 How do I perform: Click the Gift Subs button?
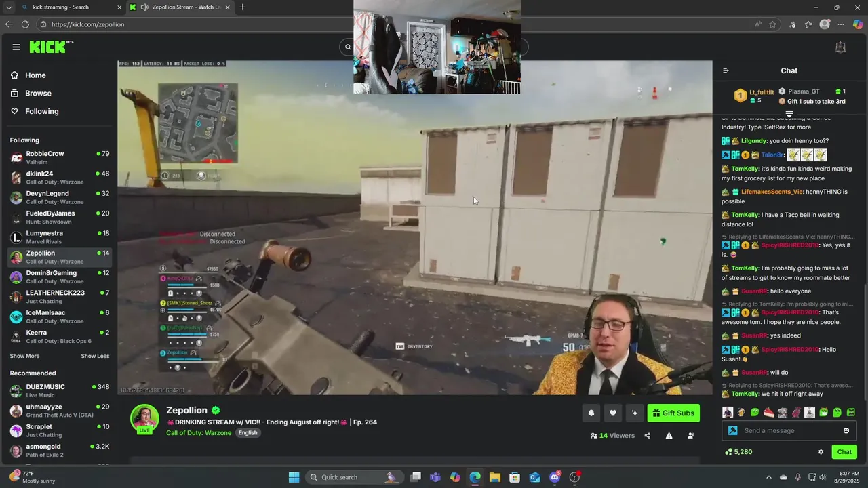pos(673,413)
